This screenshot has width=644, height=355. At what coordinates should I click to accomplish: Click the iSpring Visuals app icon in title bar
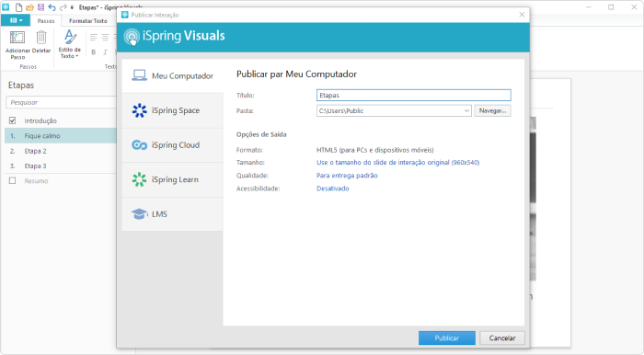point(6,7)
